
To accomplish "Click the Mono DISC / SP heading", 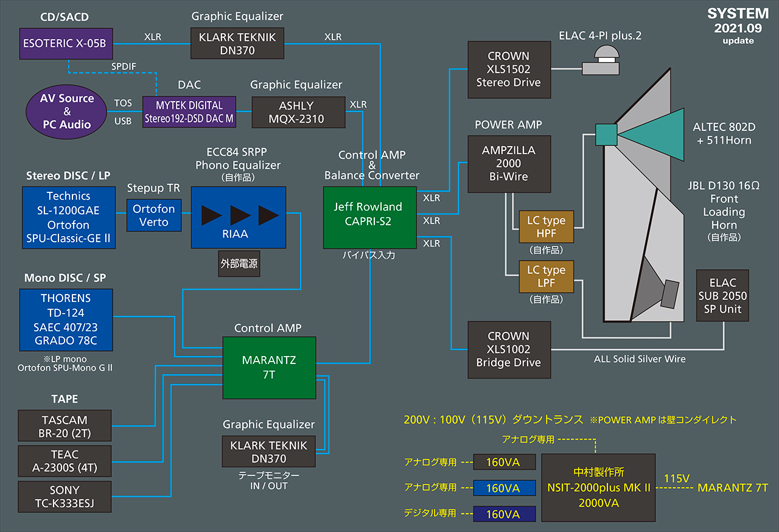I will 65,278.
